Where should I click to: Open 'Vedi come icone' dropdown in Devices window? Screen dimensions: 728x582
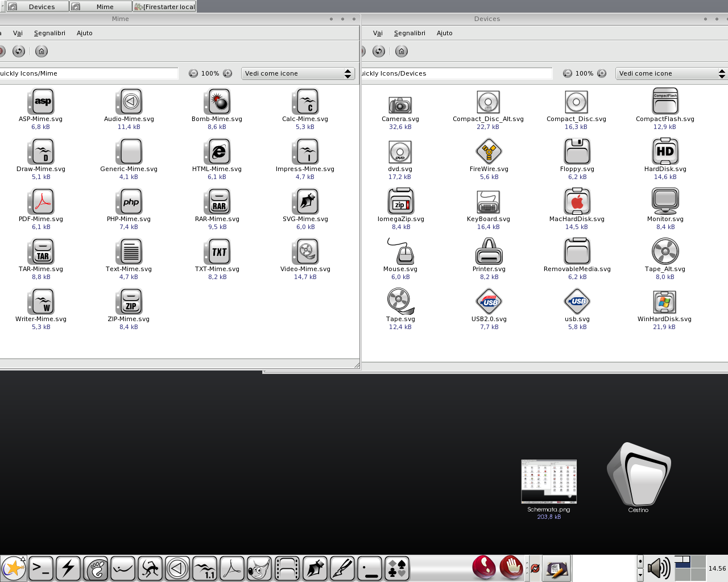pyautogui.click(x=672, y=73)
